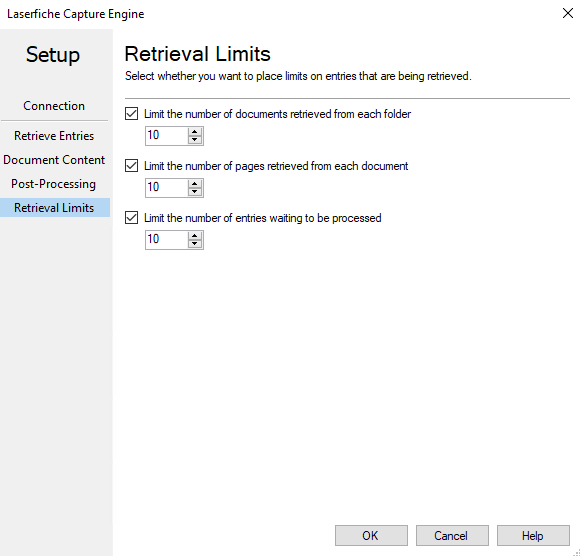Open the Connection setup page
This screenshot has height=556, width=580.
tap(54, 106)
